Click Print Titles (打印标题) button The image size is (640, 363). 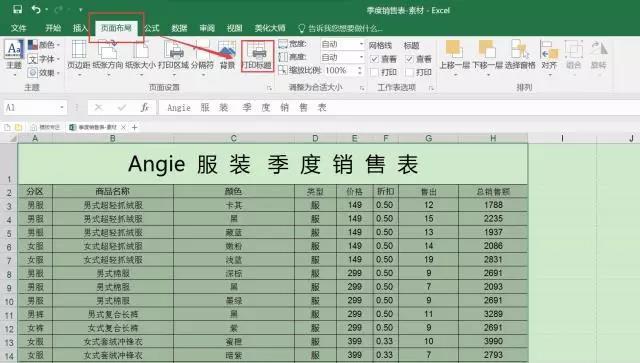257,56
